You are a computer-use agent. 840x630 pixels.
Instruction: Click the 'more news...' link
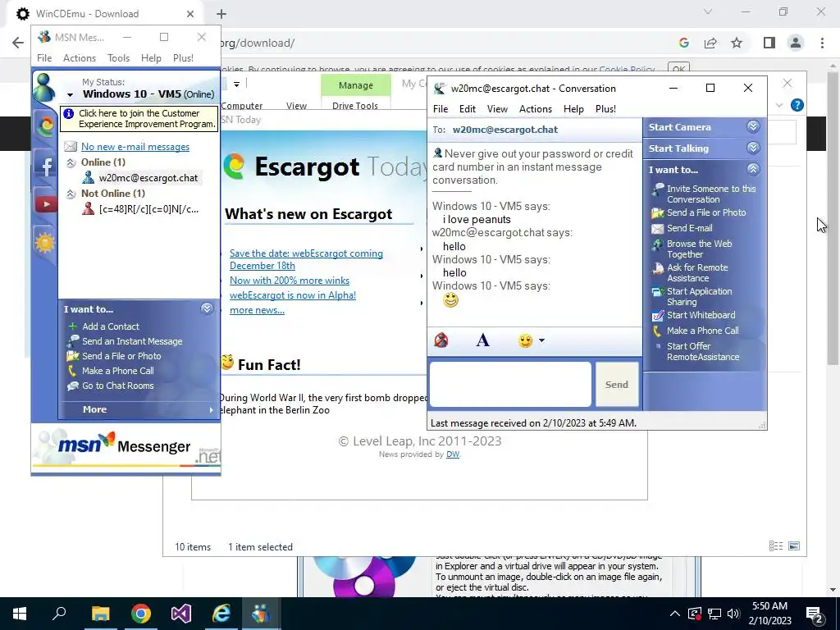pyautogui.click(x=257, y=310)
